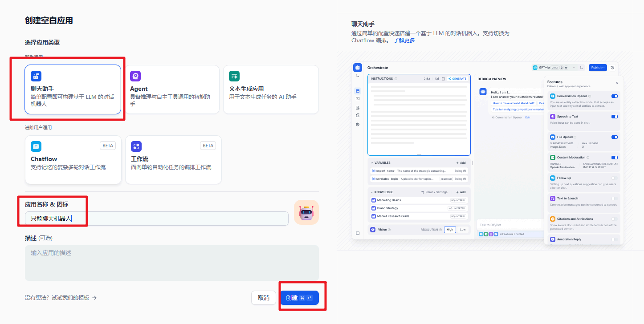
Task: Select the Agent app type card
Action: 172,89
